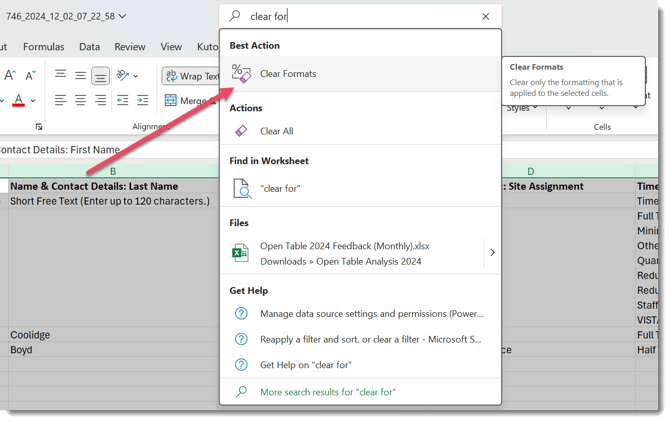Click the increase font size icon
The height and width of the screenshot is (422, 670).
point(9,76)
